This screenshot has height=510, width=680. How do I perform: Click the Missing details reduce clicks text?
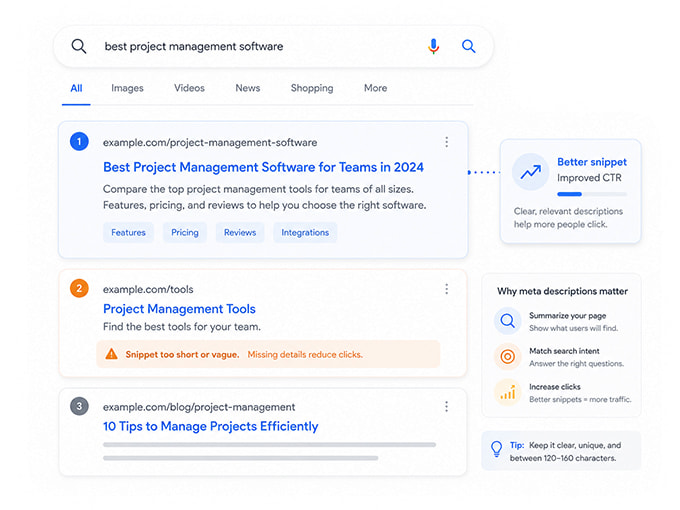pyautogui.click(x=305, y=354)
